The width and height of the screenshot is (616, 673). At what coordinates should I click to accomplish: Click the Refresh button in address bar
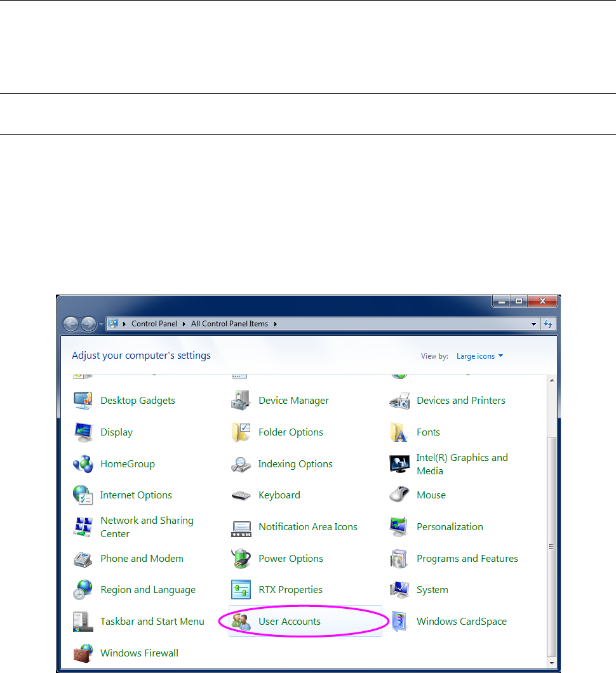pos(548,324)
